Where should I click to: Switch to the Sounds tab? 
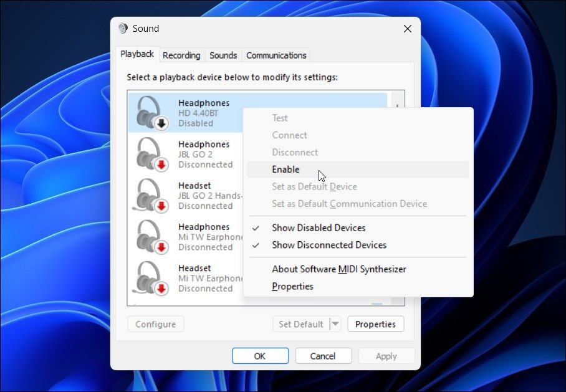[223, 55]
